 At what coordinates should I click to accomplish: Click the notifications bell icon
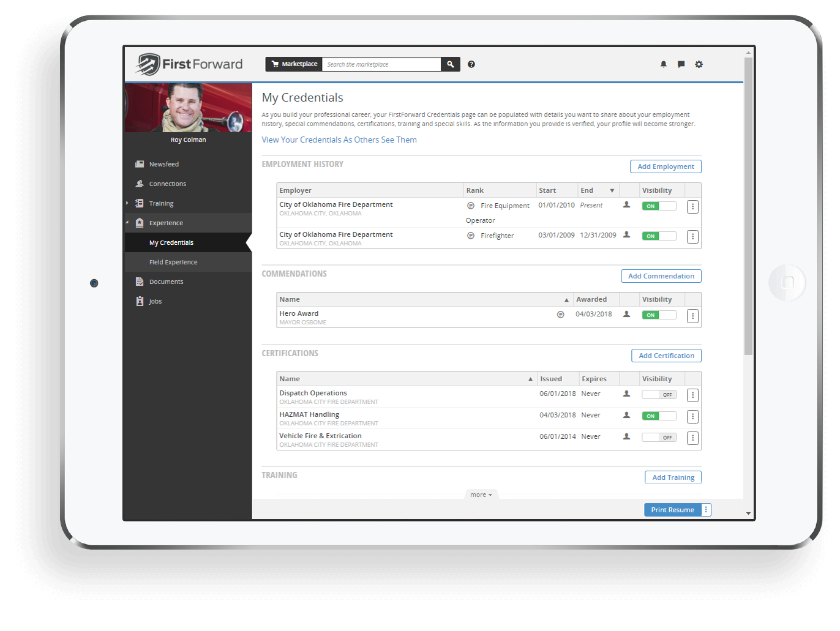663,64
